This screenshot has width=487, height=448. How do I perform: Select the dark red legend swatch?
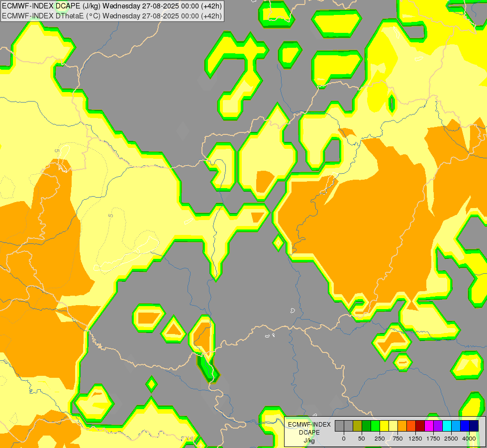pyautogui.click(x=420, y=426)
